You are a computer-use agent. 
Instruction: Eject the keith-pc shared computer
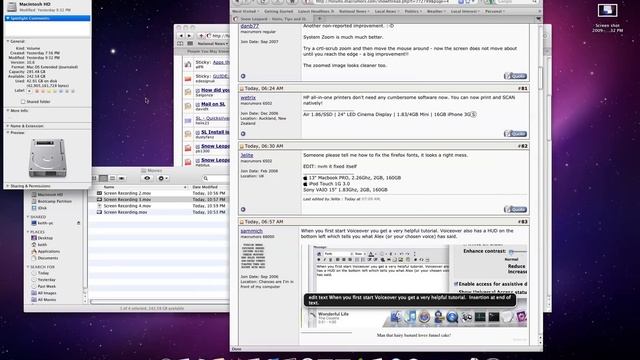point(78,223)
